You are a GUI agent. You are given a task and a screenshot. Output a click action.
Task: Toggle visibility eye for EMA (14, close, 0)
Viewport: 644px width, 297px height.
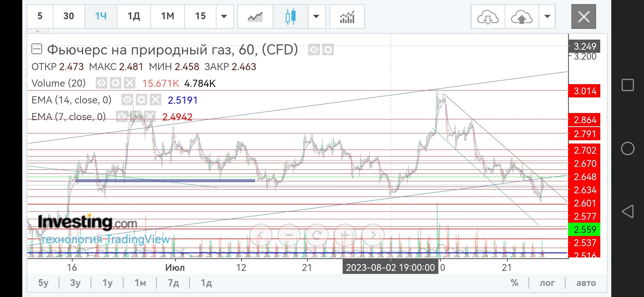127,100
